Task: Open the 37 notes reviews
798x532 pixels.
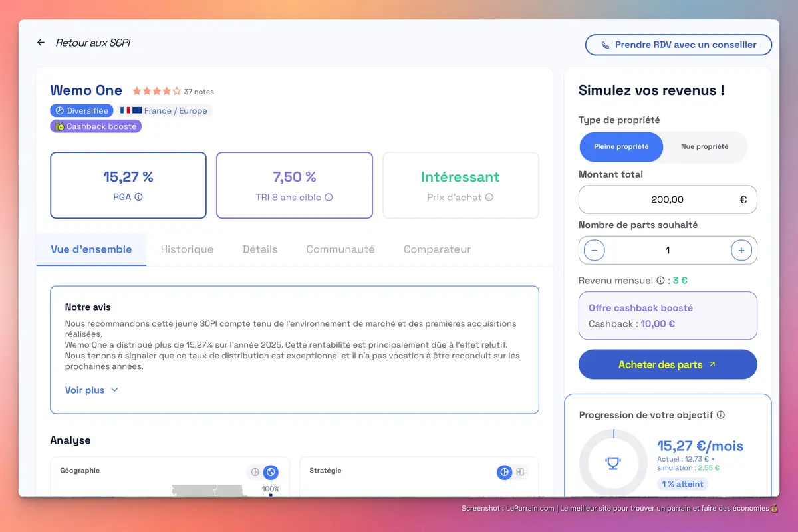Action: point(199,92)
